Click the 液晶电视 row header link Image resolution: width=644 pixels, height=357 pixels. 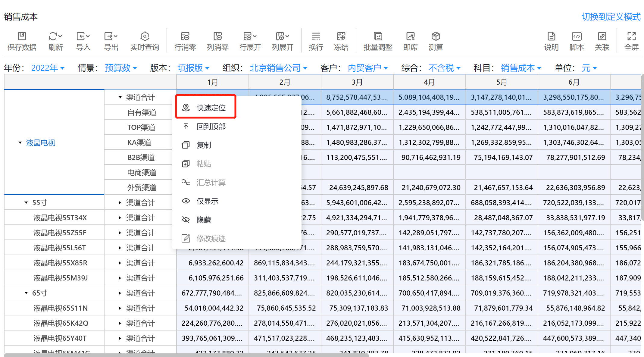point(40,143)
